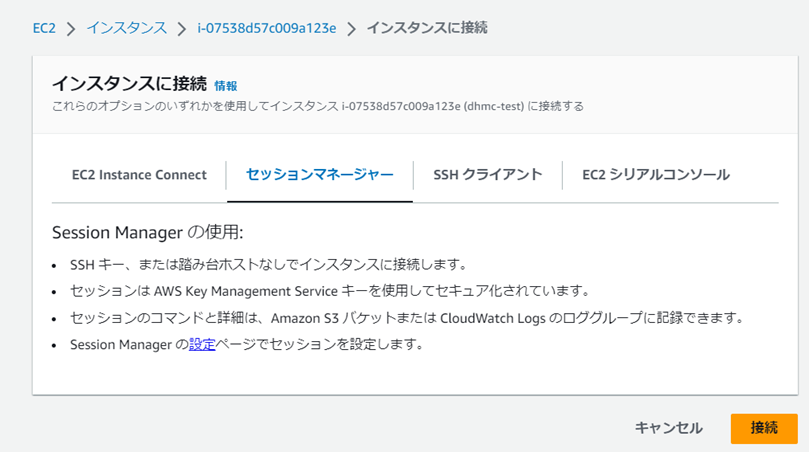809x452 pixels.
Task: Open the SSH クライアント tab
Action: click(x=488, y=175)
